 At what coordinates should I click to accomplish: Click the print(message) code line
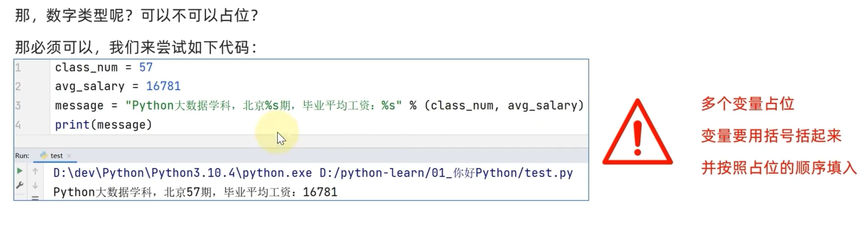(104, 125)
